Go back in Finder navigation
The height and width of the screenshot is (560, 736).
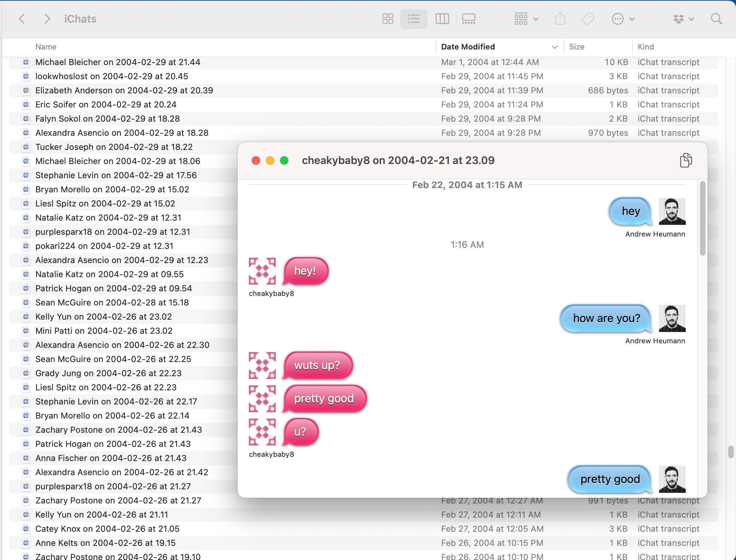point(22,19)
